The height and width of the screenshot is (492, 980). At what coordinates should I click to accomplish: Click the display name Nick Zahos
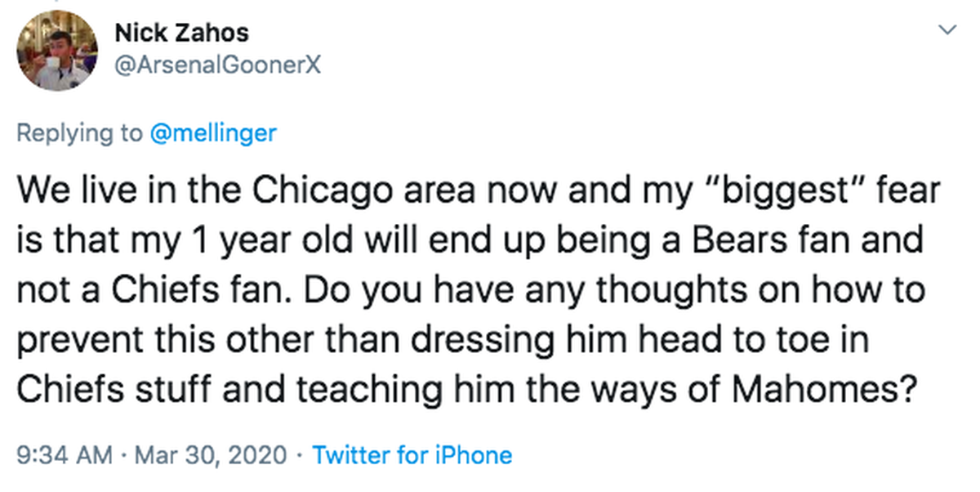coord(181,33)
